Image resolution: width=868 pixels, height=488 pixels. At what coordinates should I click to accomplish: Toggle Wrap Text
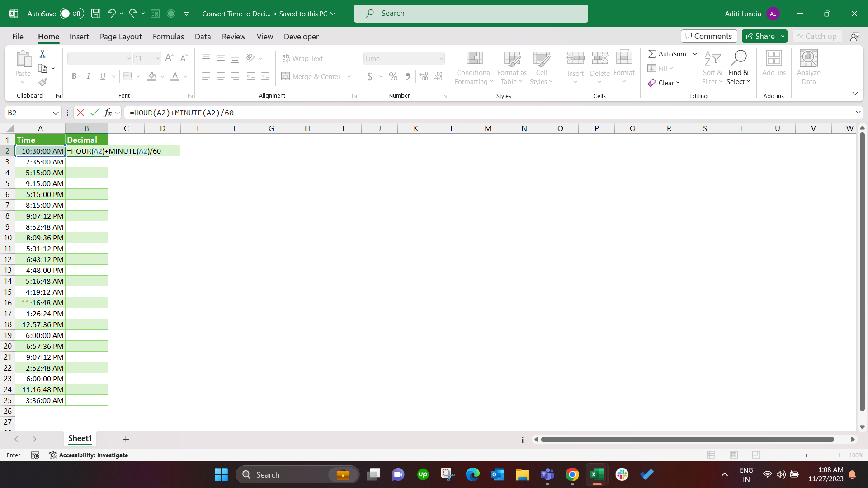pos(302,58)
